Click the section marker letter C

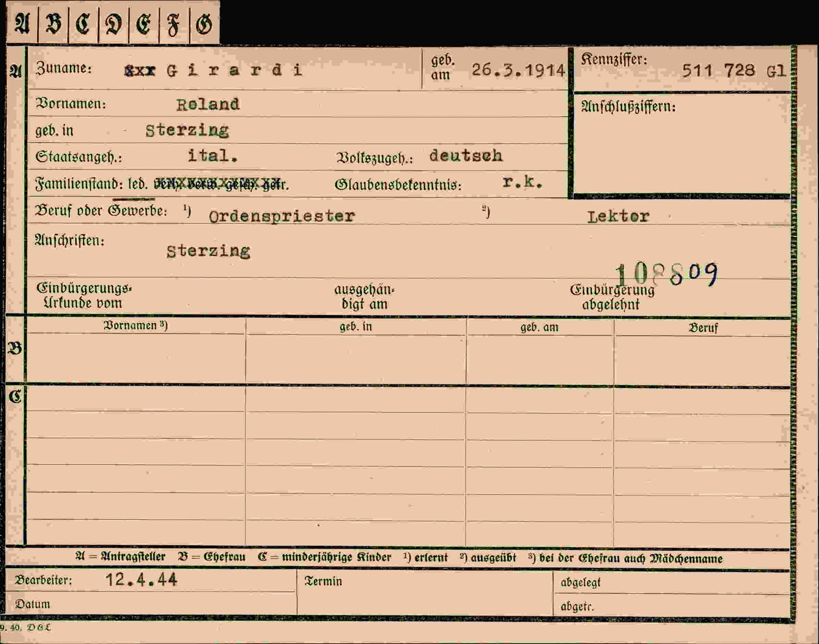(x=15, y=397)
